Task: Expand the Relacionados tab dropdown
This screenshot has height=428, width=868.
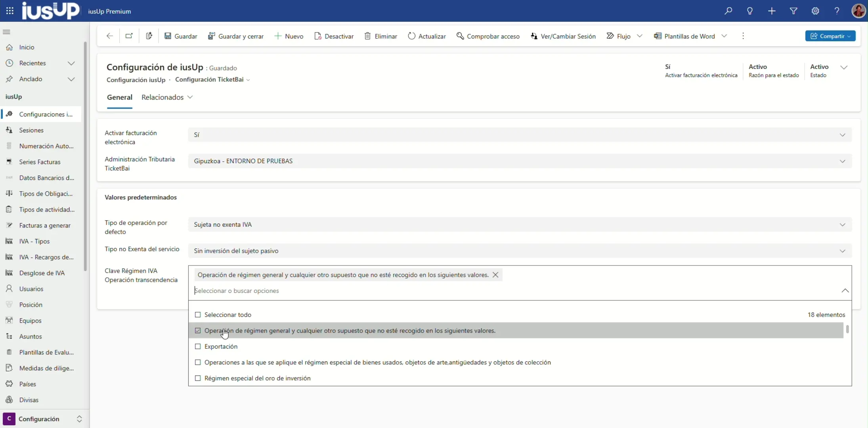Action: click(167, 97)
